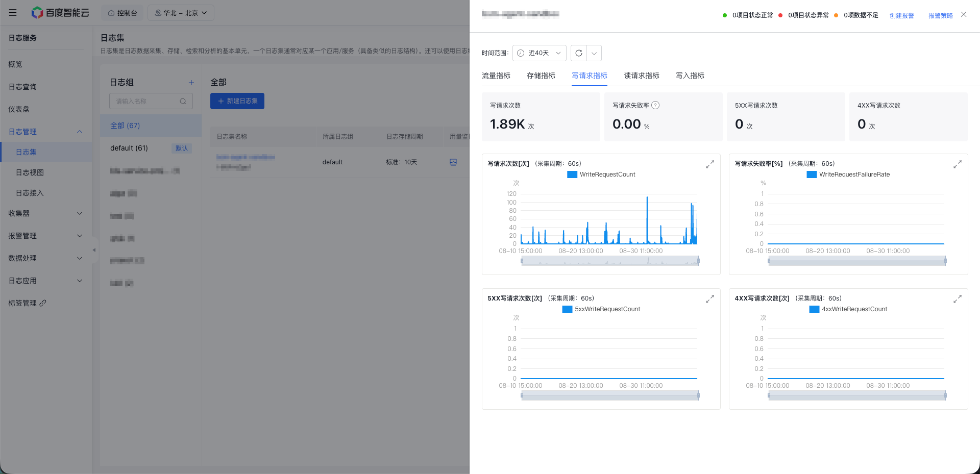Open the hamburger menu at top left
Screen dimensions: 980x474
click(13, 13)
